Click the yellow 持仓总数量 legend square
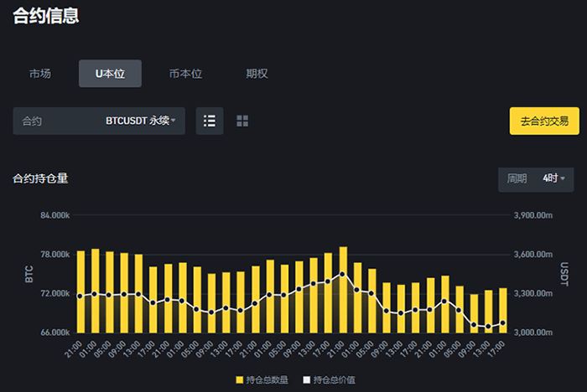Screen dimensions: 587x392 click(x=241, y=380)
